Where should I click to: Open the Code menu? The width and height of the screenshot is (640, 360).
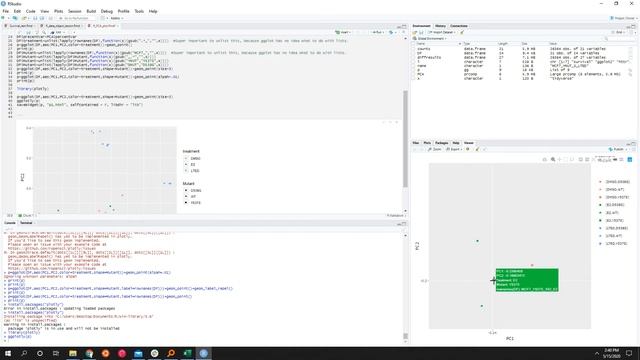coord(31,11)
